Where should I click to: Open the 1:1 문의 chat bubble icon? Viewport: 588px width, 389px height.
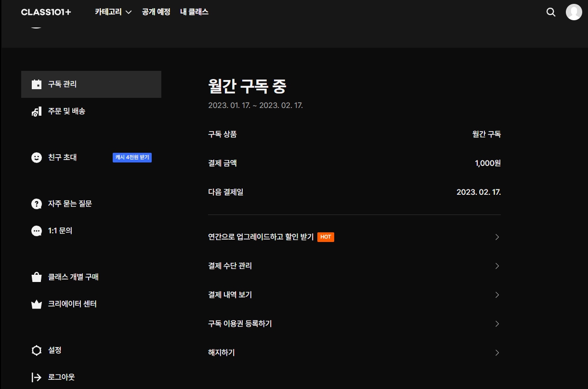[x=37, y=231]
